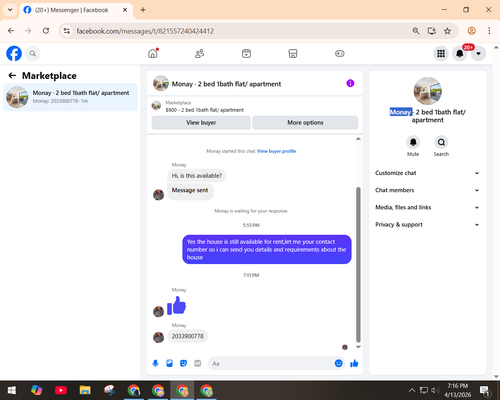Screen dimensions: 500x400
Task: Go to the Home feed icon
Action: pyautogui.click(x=153, y=53)
